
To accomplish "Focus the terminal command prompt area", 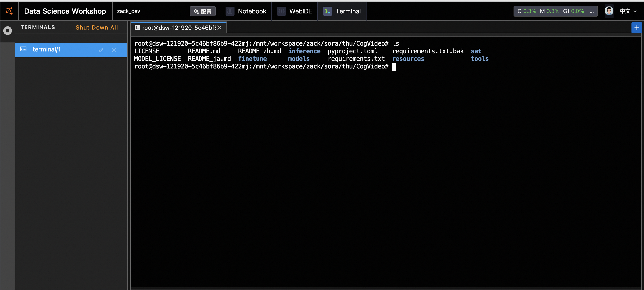I will pyautogui.click(x=394, y=67).
